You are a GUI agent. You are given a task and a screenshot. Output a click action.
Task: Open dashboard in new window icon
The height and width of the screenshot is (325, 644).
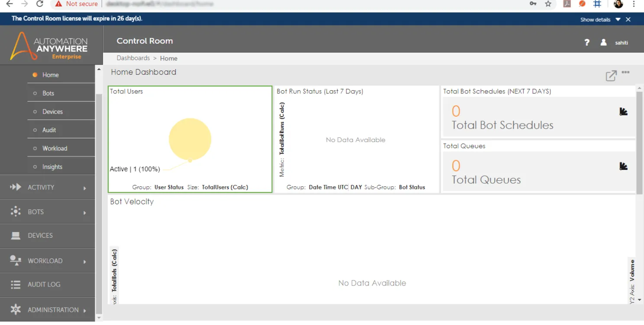tap(611, 76)
